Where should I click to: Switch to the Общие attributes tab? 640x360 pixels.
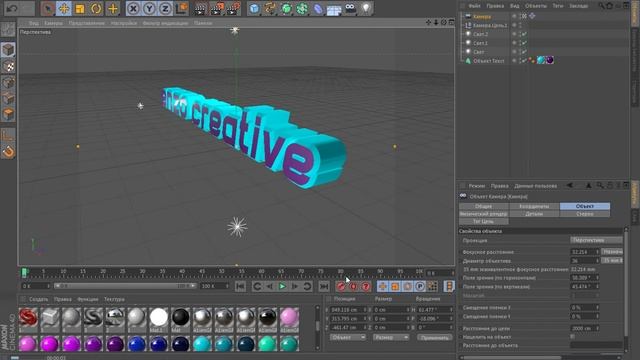tap(484, 207)
